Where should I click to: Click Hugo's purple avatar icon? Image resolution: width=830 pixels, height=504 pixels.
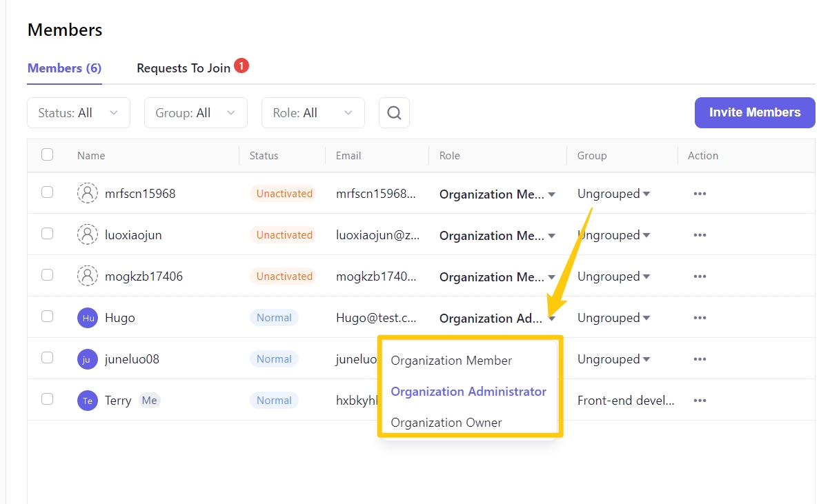88,318
